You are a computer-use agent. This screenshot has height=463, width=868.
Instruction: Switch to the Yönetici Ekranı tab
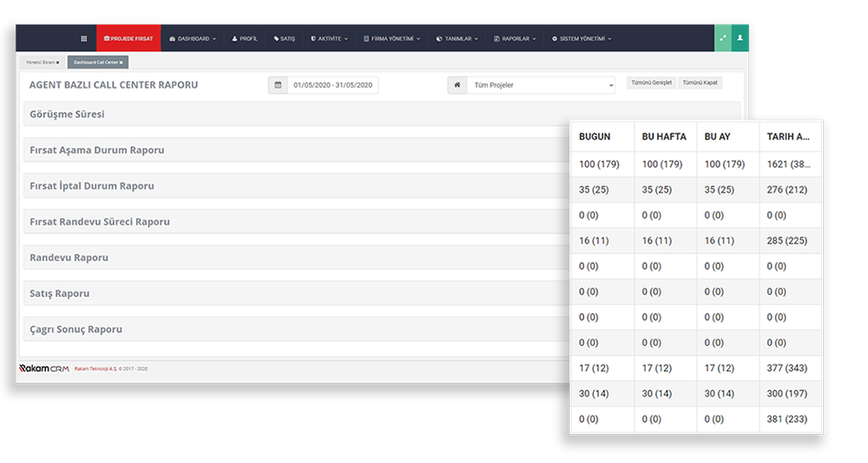(x=38, y=62)
